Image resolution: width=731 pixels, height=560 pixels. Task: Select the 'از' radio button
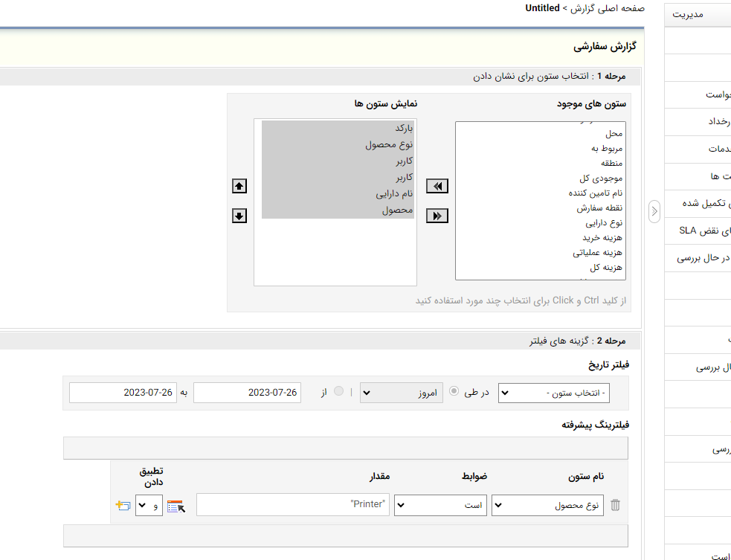340,392
